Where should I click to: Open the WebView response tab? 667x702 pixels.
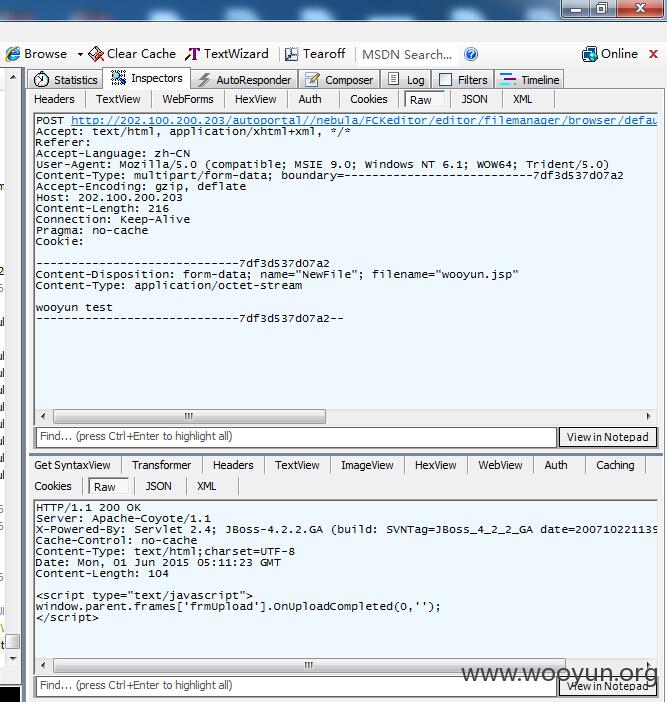point(500,465)
